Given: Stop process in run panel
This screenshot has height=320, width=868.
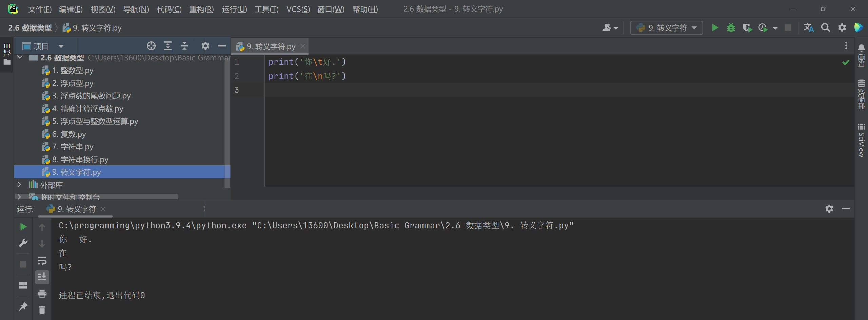Looking at the screenshot, I should (x=23, y=264).
